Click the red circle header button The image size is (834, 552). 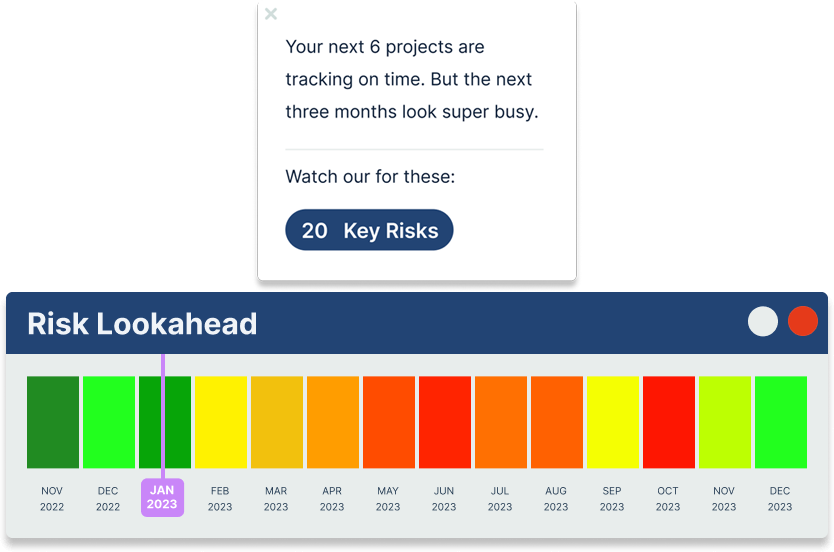pyautogui.click(x=803, y=322)
